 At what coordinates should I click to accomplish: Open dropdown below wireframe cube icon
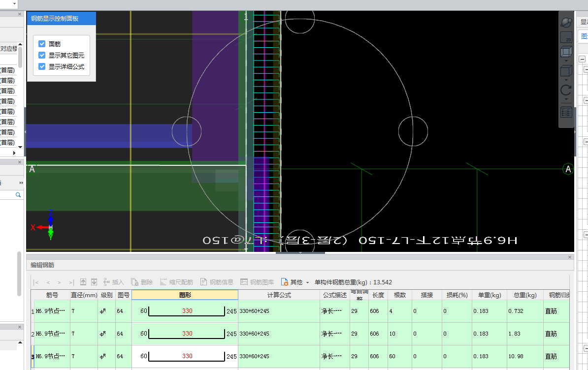(566, 61)
